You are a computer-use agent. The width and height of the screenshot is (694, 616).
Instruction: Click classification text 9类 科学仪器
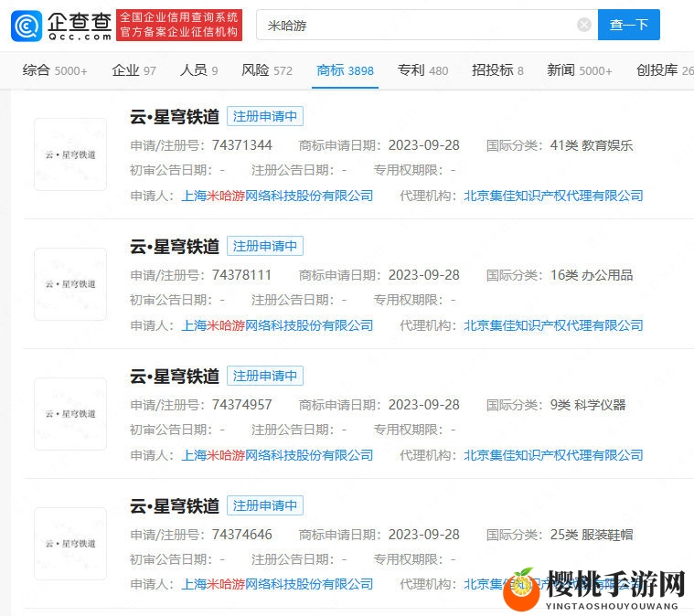[x=588, y=405]
